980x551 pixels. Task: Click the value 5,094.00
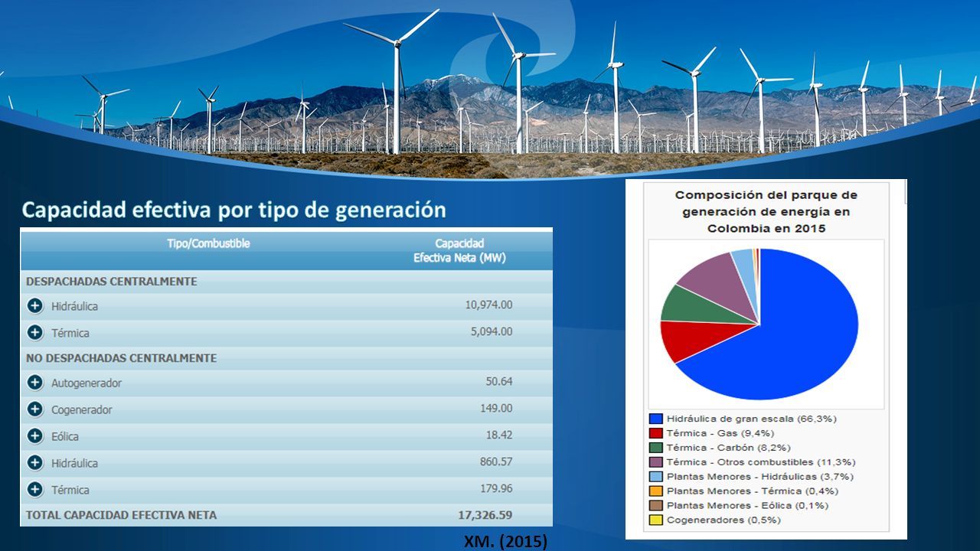[x=492, y=331]
